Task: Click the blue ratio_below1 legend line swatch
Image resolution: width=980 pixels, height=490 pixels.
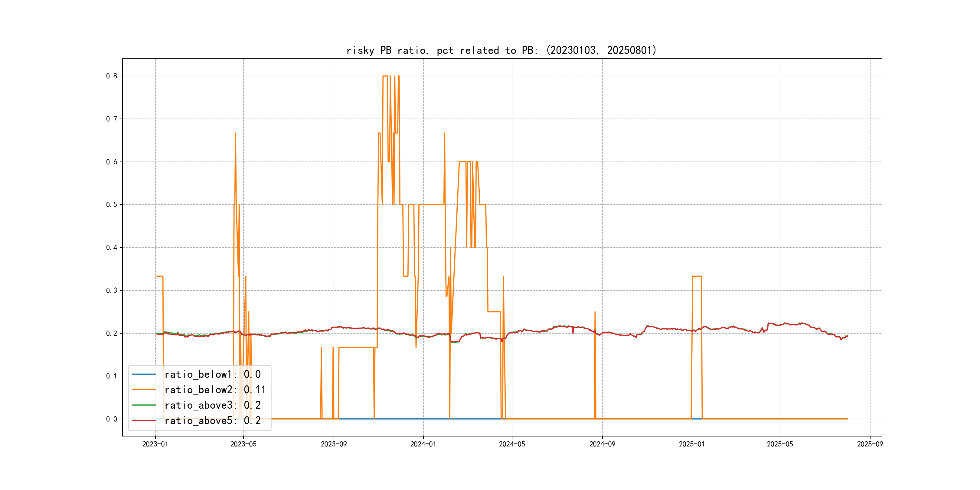Action: coord(144,374)
